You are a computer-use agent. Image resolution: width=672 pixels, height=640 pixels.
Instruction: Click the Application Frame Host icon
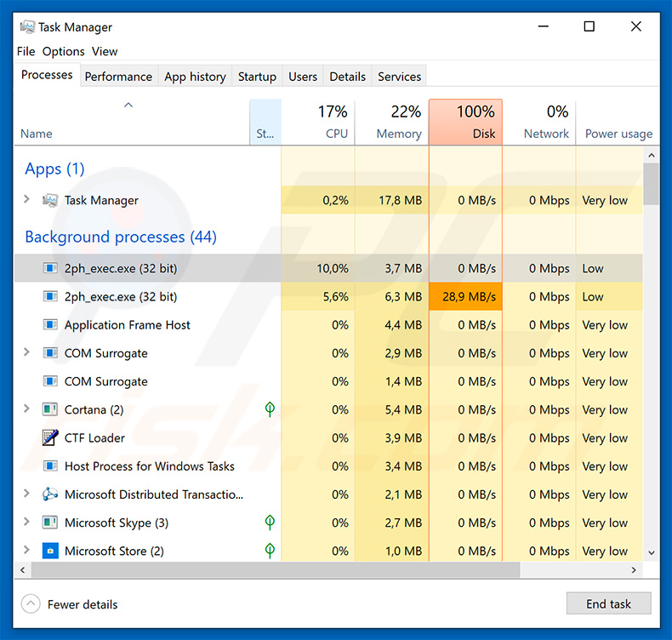tap(50, 325)
